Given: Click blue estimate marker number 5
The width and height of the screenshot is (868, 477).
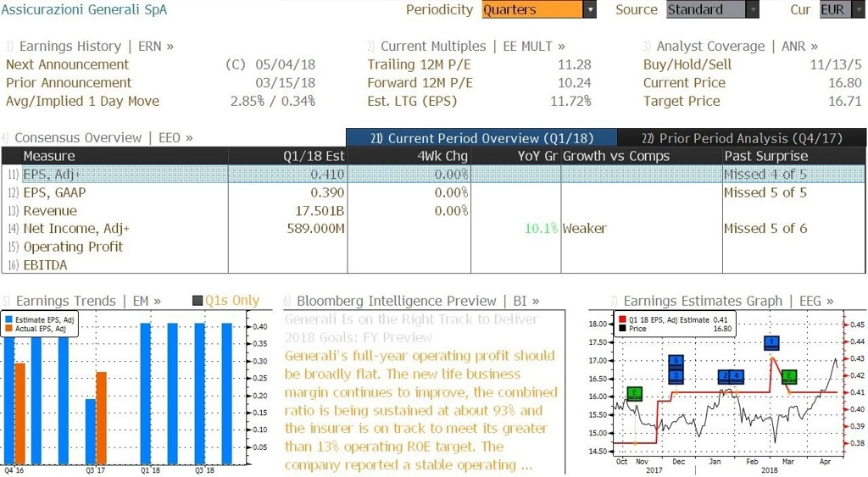Looking at the screenshot, I should (676, 363).
